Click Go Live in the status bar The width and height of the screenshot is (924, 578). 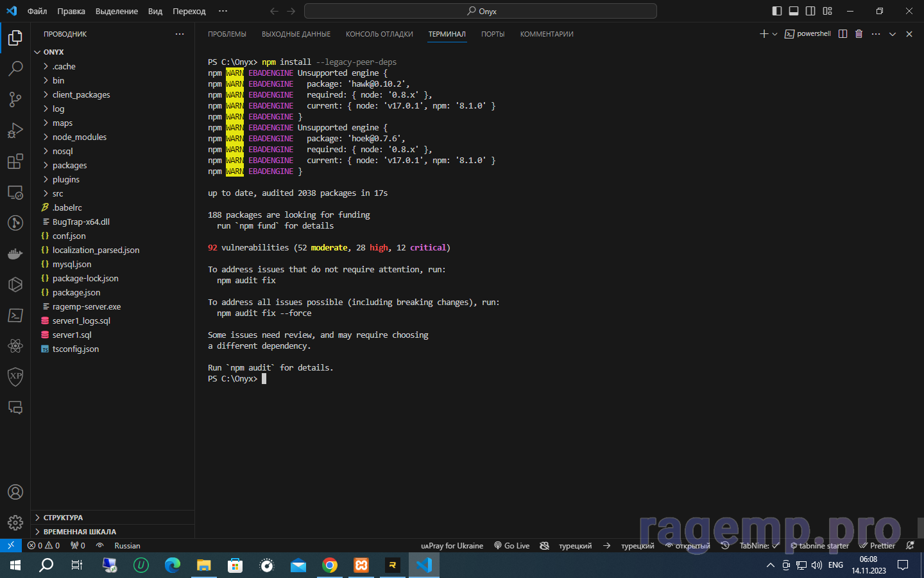point(511,546)
